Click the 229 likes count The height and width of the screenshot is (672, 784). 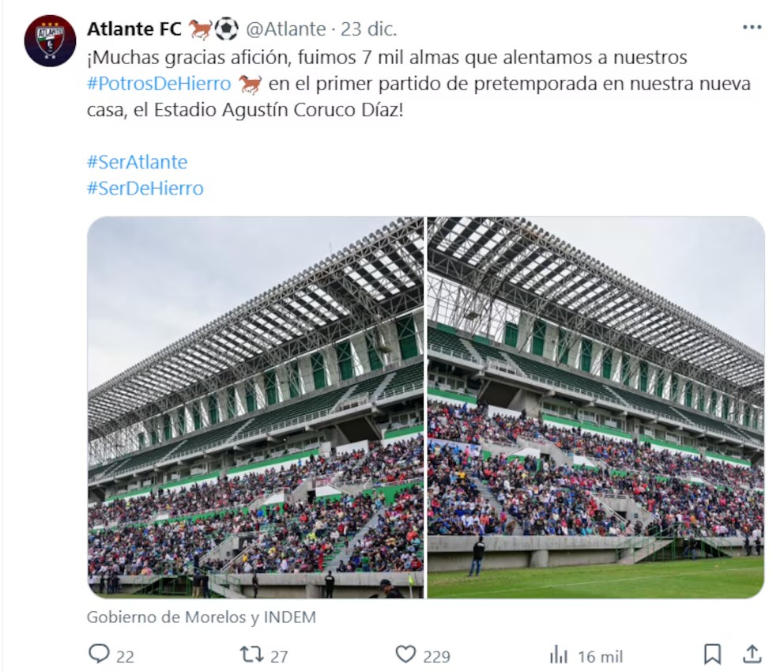(x=436, y=656)
